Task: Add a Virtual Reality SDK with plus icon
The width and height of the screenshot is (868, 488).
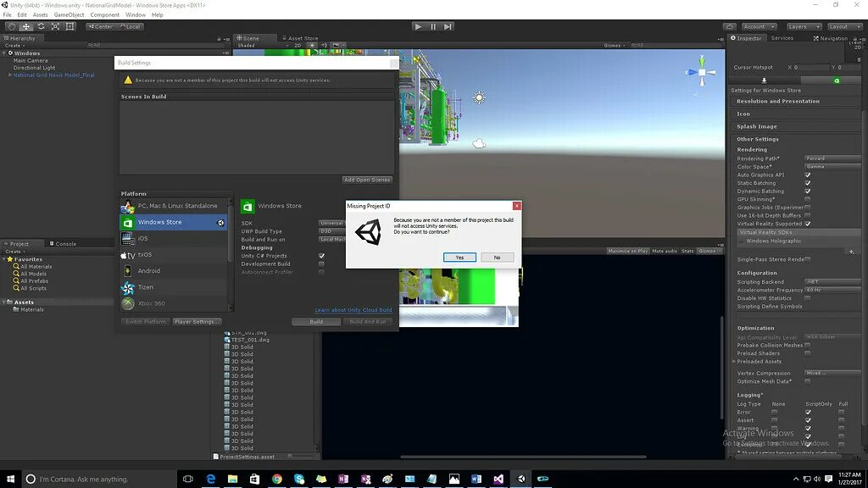Action: click(x=851, y=252)
